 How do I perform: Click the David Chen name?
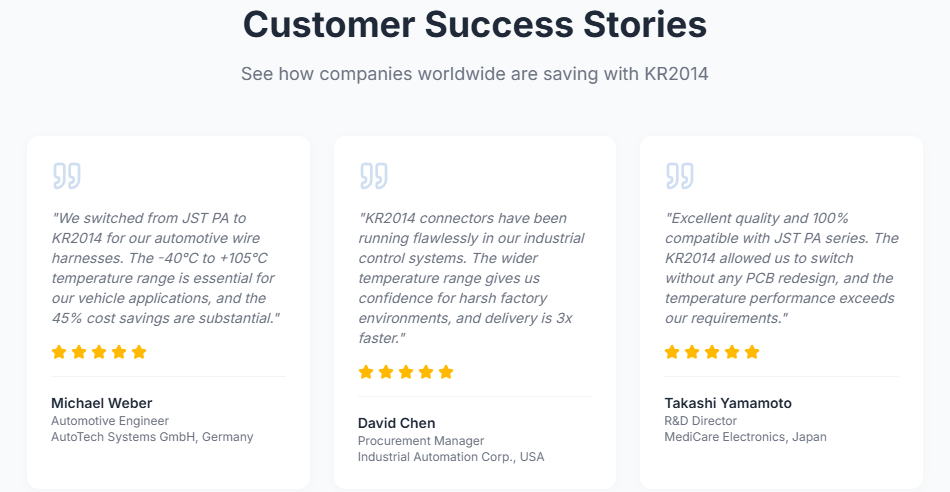tap(397, 423)
